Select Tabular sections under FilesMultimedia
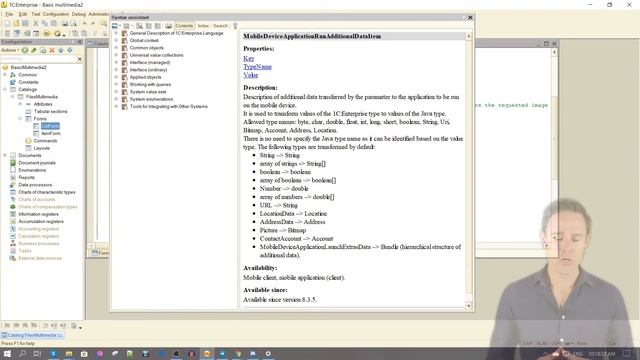Image resolution: width=640 pixels, height=360 pixels. tap(51, 111)
